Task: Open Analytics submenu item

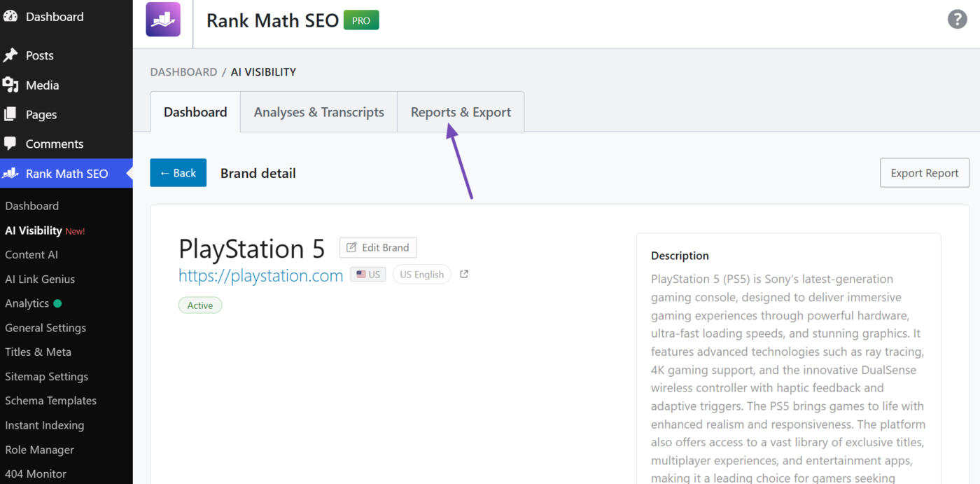Action: click(x=27, y=303)
